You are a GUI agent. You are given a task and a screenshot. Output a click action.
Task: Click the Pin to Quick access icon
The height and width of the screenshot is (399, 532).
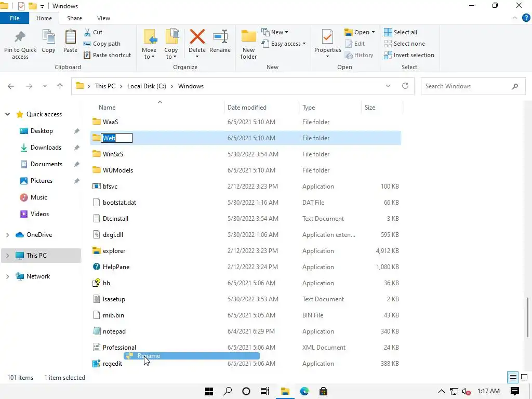pos(20,37)
